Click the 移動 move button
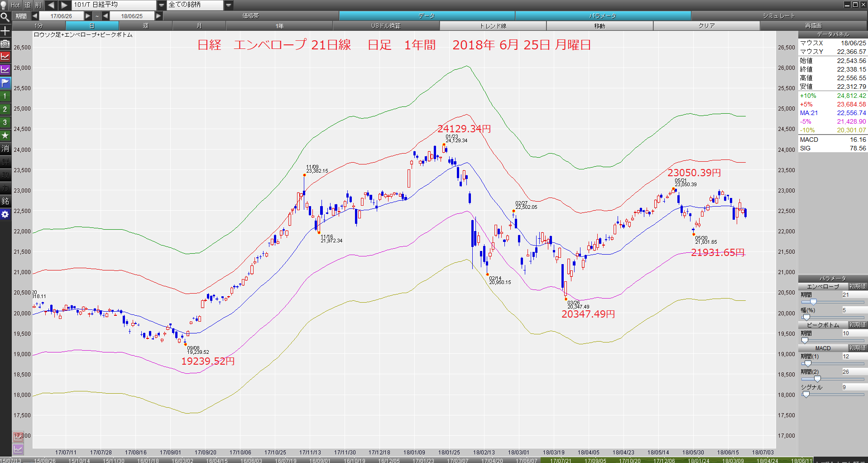The height and width of the screenshot is (463, 868). click(599, 26)
